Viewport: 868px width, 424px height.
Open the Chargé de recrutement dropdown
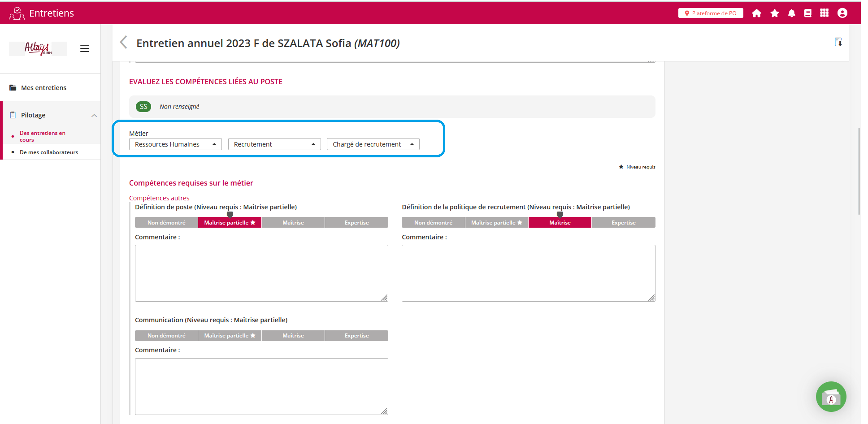point(373,144)
